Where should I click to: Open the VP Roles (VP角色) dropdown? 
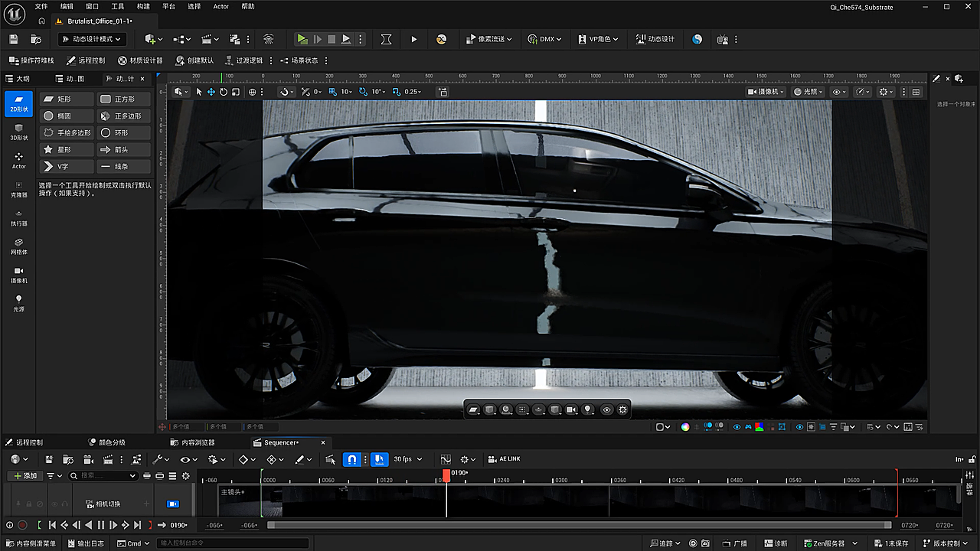[x=599, y=39]
